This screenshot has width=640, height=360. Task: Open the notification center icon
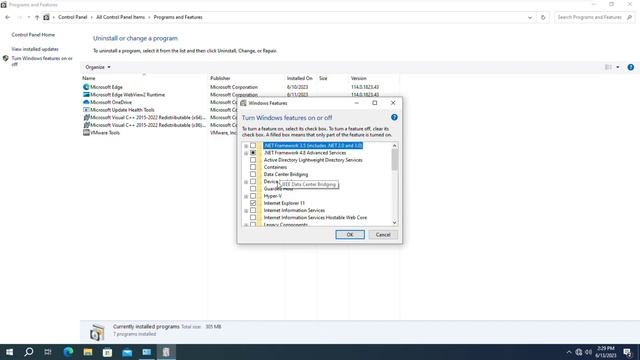click(628, 352)
